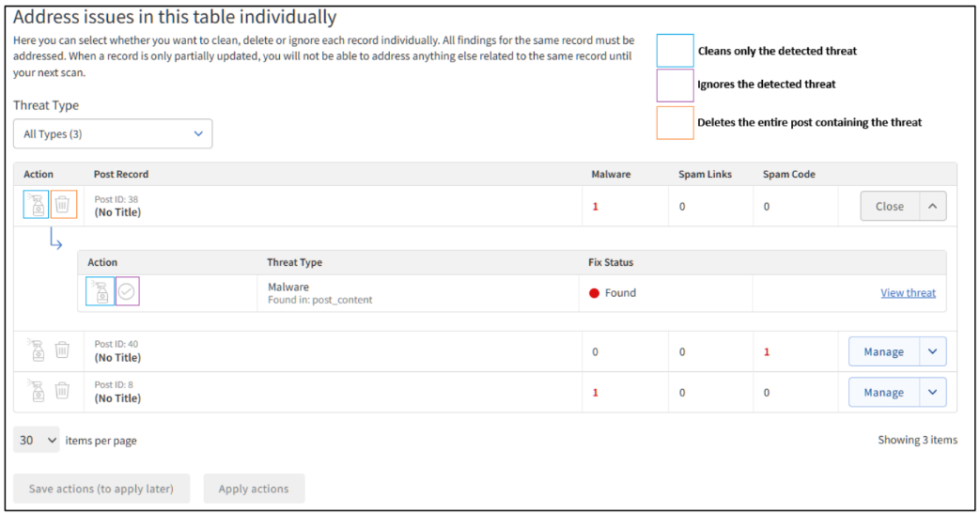
Task: Click the clean icon in Malware threat row
Action: click(x=100, y=292)
